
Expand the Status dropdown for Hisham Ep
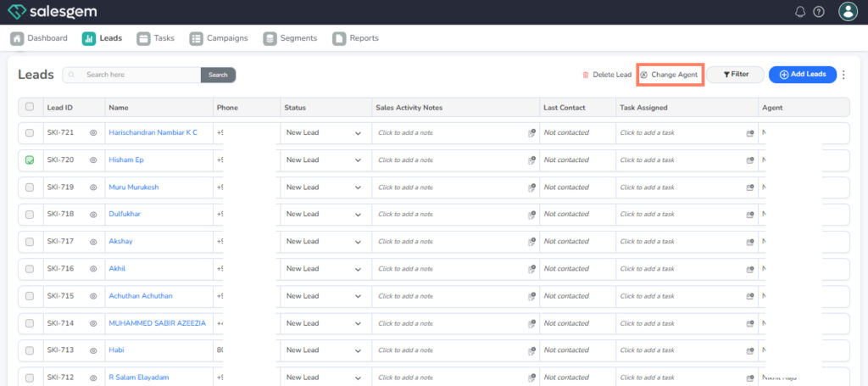(x=357, y=160)
